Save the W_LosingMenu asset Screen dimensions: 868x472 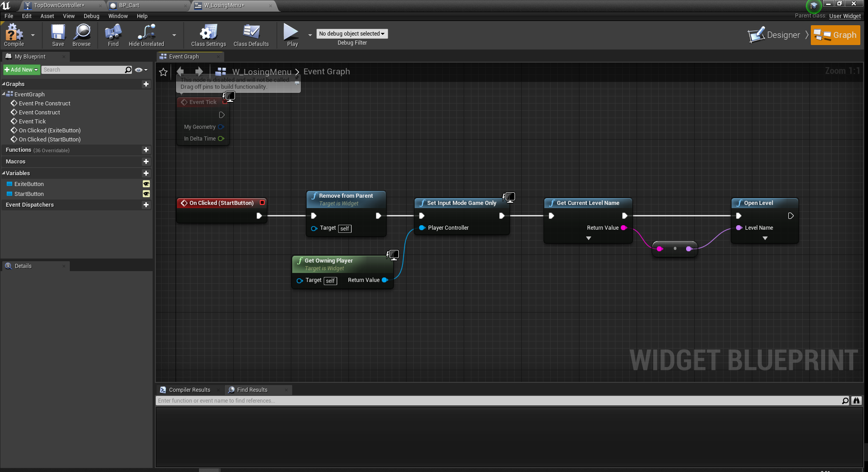[58, 35]
